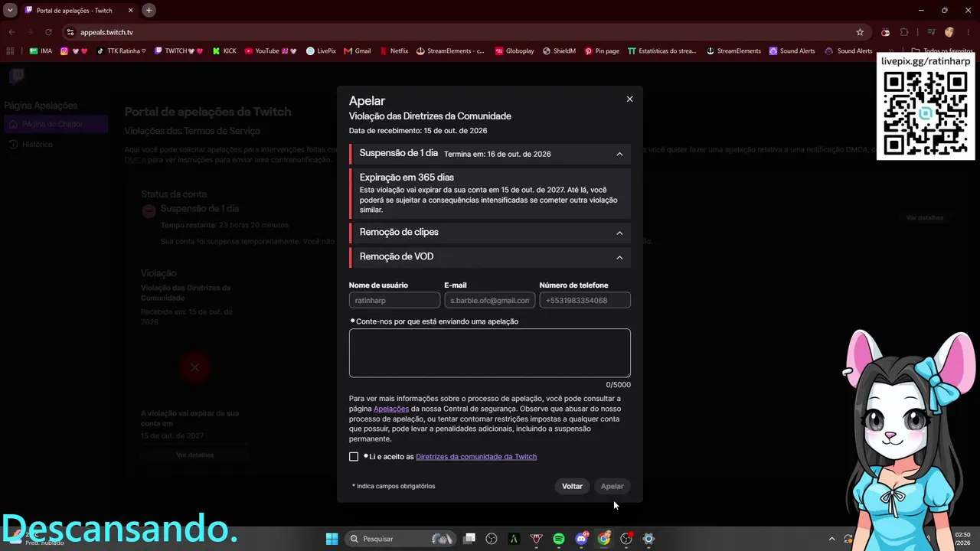Show hidden system tray icons
980x551 pixels.
tap(831, 539)
